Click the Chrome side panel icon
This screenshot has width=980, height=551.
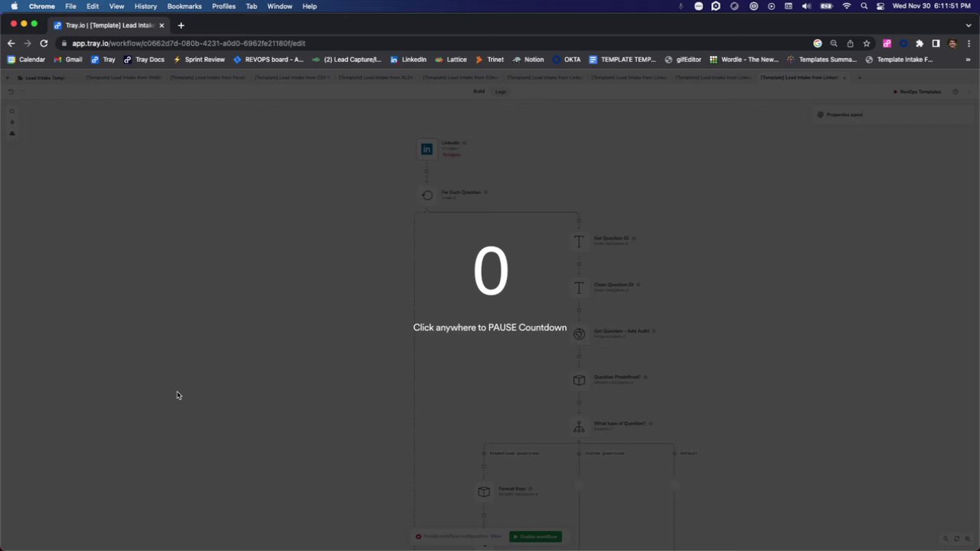[x=936, y=44]
